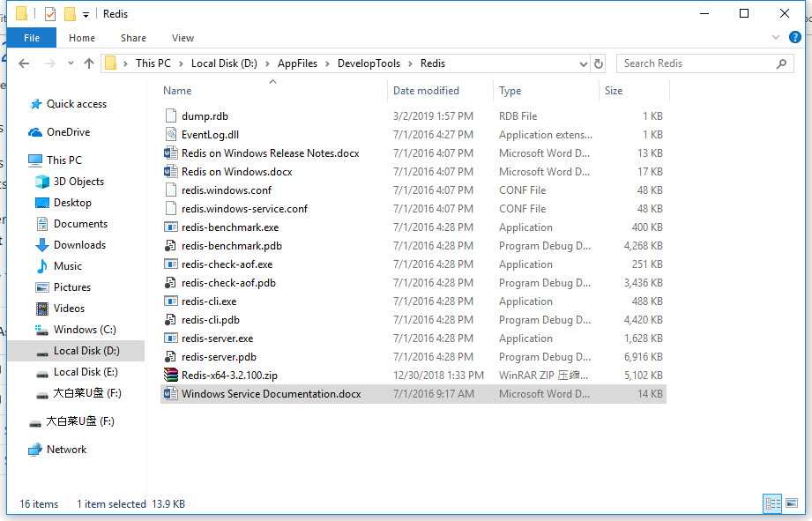Sort files by Type column

[x=510, y=91]
